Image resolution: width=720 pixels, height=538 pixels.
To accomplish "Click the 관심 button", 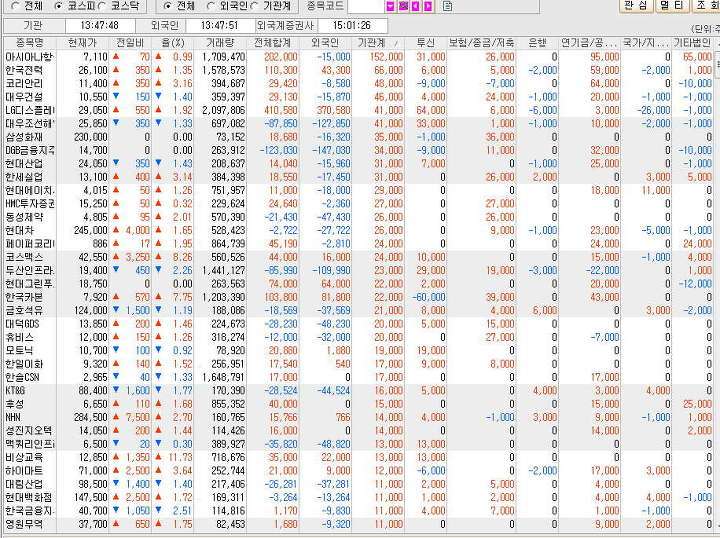I will coord(636,6).
